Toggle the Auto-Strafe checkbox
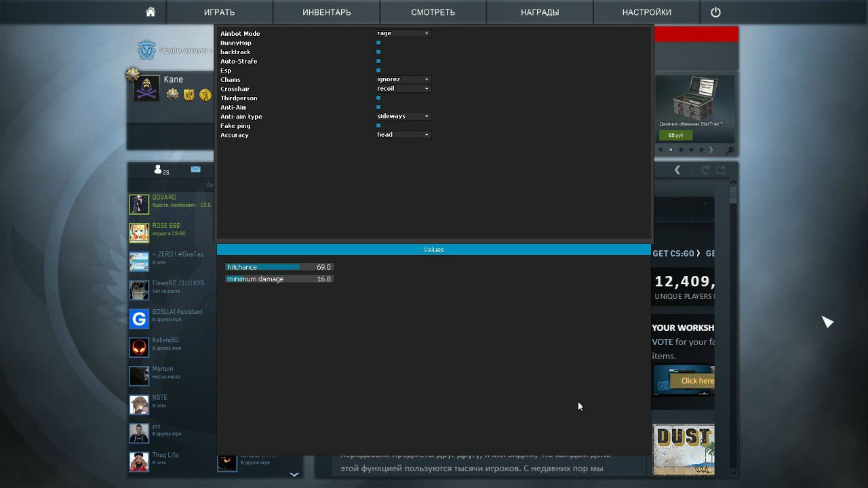 click(x=378, y=61)
